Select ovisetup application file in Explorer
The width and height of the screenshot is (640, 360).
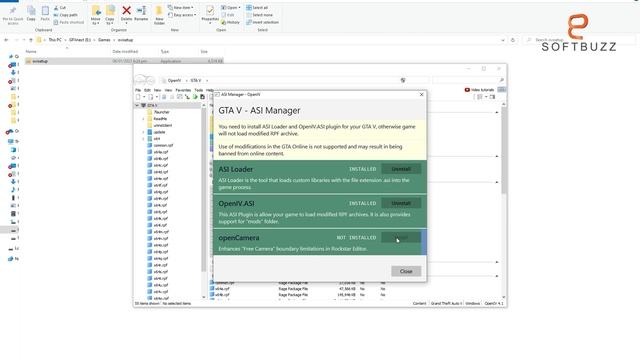point(124,61)
